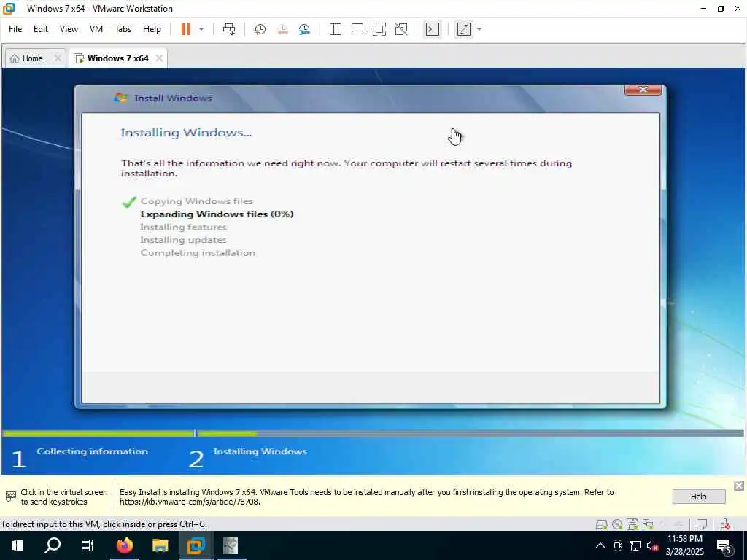Dismiss the Easy Install notification bar

tap(738, 486)
